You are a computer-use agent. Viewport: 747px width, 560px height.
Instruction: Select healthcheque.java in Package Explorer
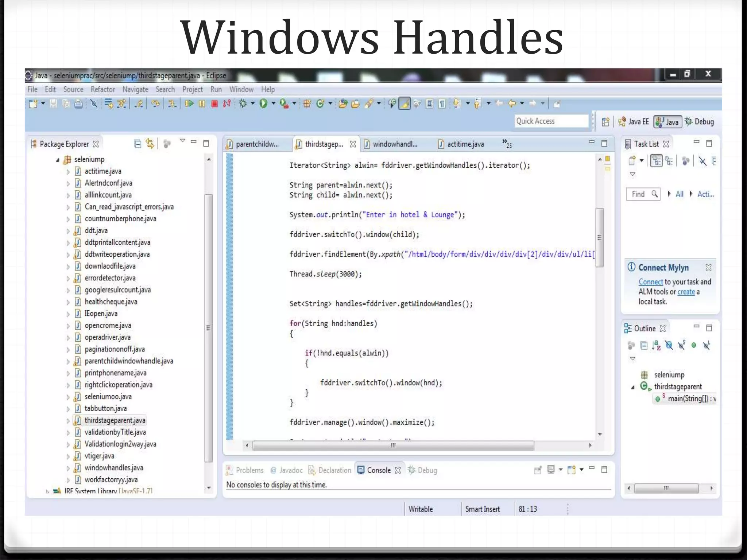[111, 302]
